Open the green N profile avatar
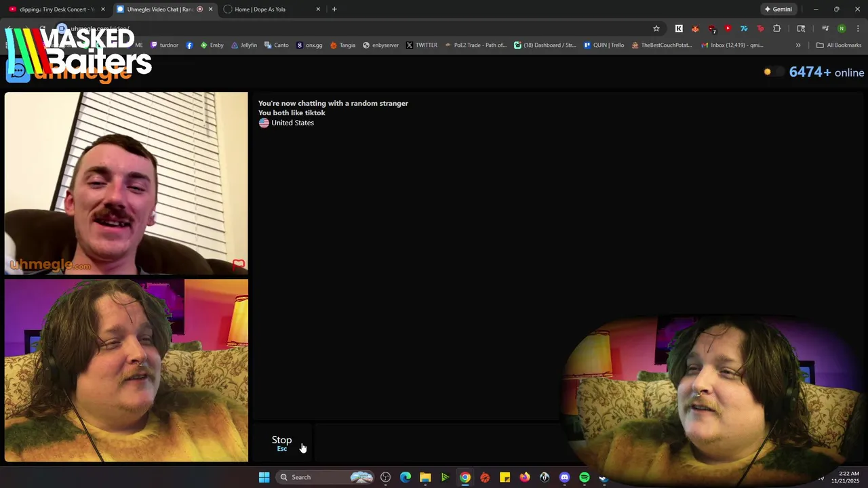Viewport: 868px width, 488px height. click(842, 28)
